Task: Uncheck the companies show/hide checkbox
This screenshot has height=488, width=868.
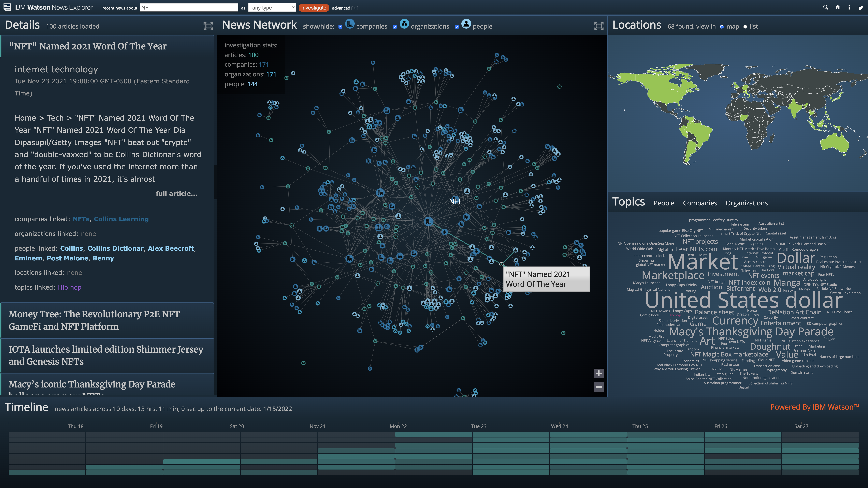Action: 340,27
